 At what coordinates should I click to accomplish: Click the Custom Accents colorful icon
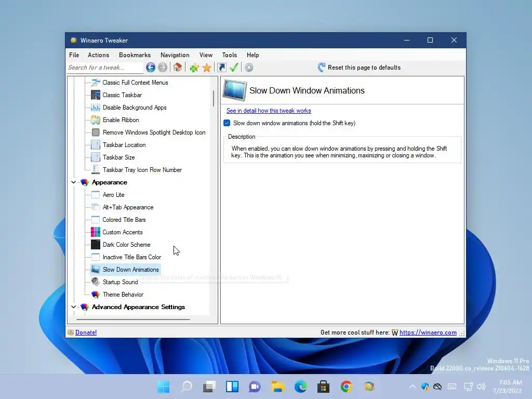click(x=96, y=232)
